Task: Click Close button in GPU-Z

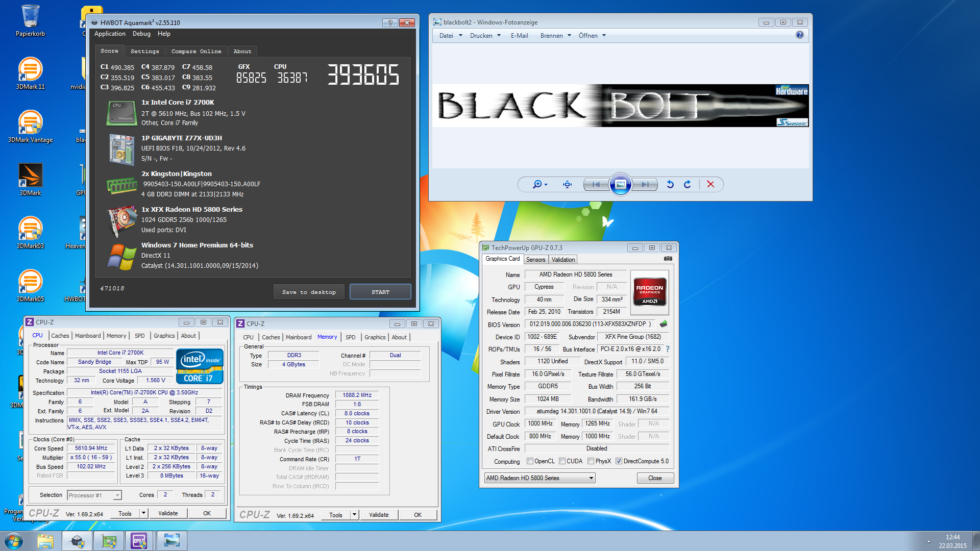Action: click(x=655, y=478)
